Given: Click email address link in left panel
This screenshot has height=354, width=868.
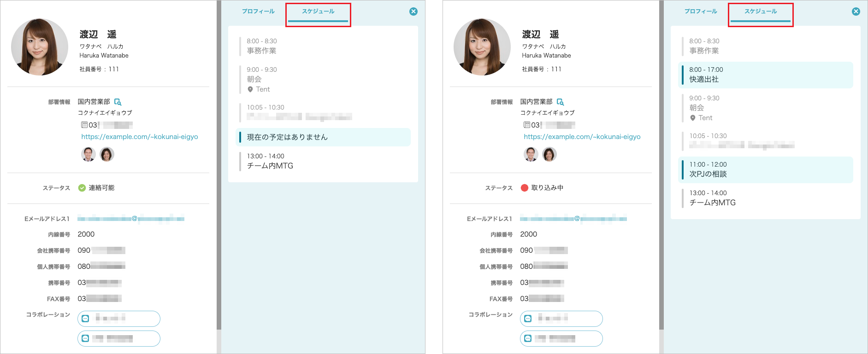Looking at the screenshot, I should pos(131,219).
